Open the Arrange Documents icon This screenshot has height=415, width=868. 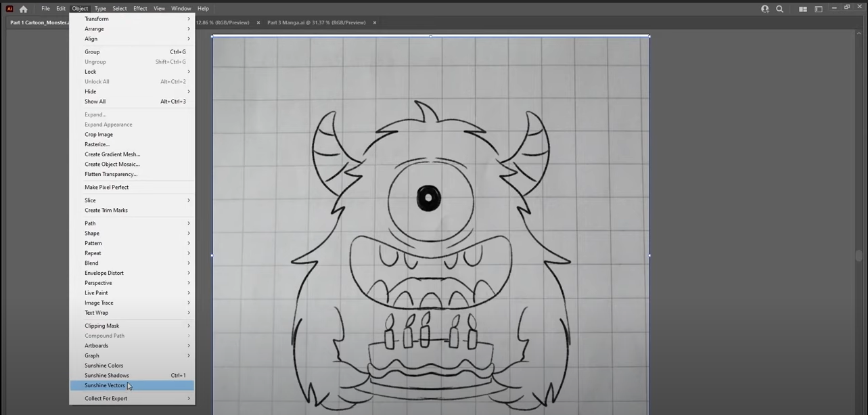[803, 9]
